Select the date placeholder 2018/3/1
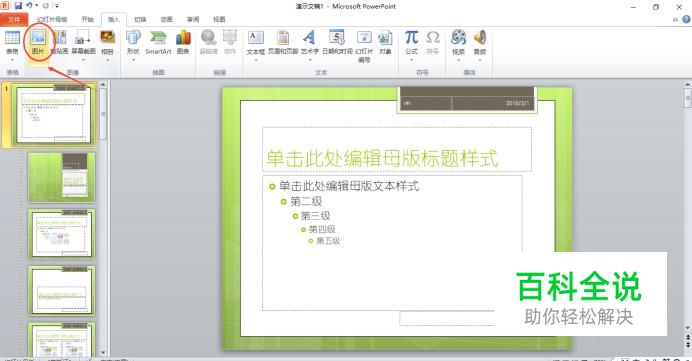Viewport: 692px width, 361px height. pyautogui.click(x=493, y=103)
